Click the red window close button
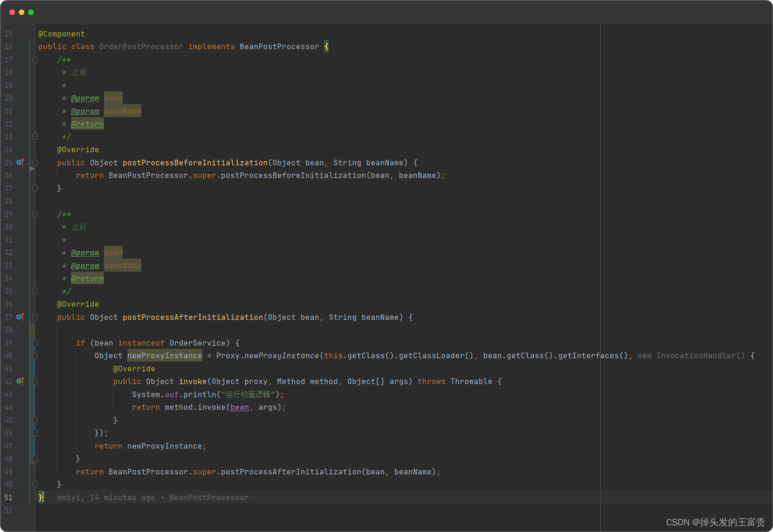773x532 pixels. 12,12
